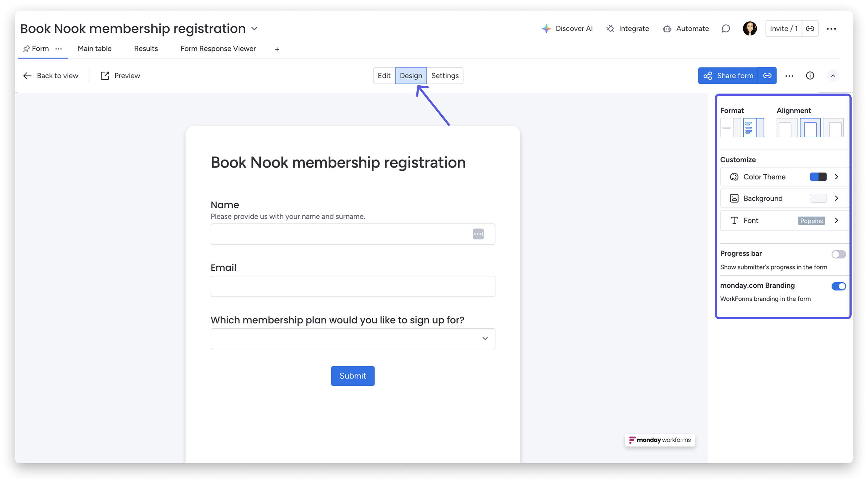Open the info icon near Share form

pyautogui.click(x=810, y=76)
